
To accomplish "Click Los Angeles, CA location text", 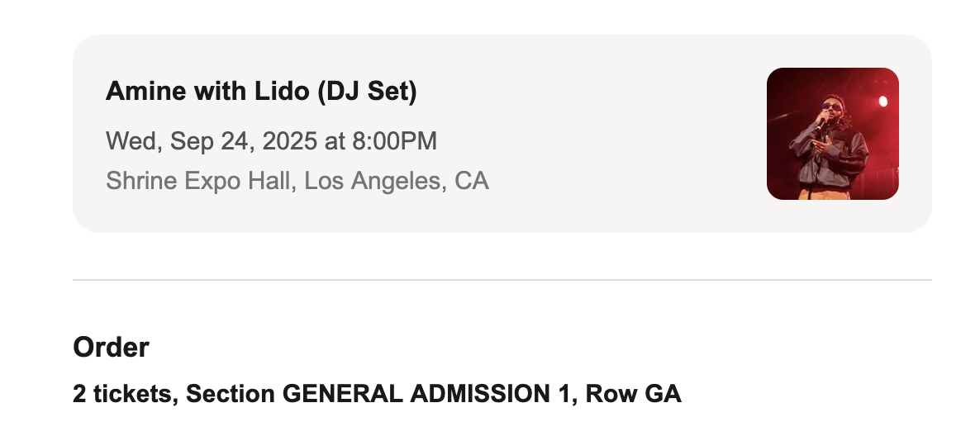I will pyautogui.click(x=397, y=181).
